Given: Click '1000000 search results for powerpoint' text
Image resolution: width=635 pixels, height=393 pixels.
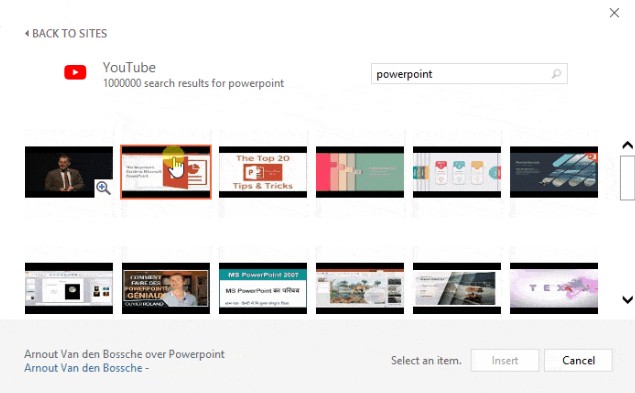Looking at the screenshot, I should pyautogui.click(x=194, y=83).
